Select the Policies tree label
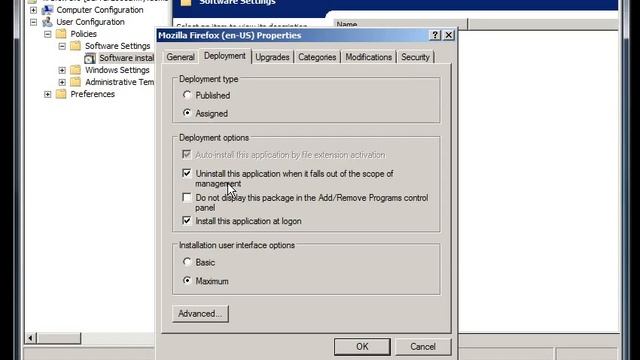640x360 pixels. [83, 34]
